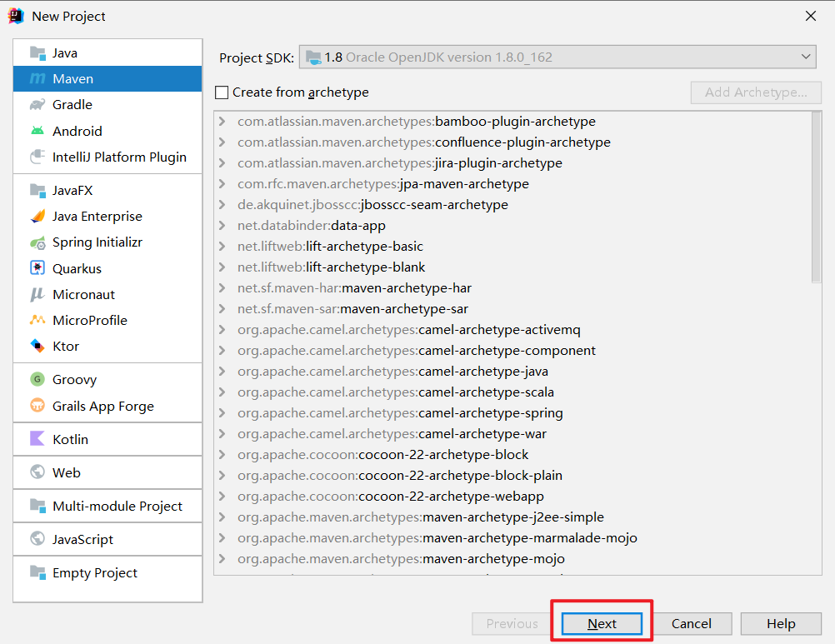Select Kotlin project type
The image size is (835, 644).
click(x=107, y=439)
